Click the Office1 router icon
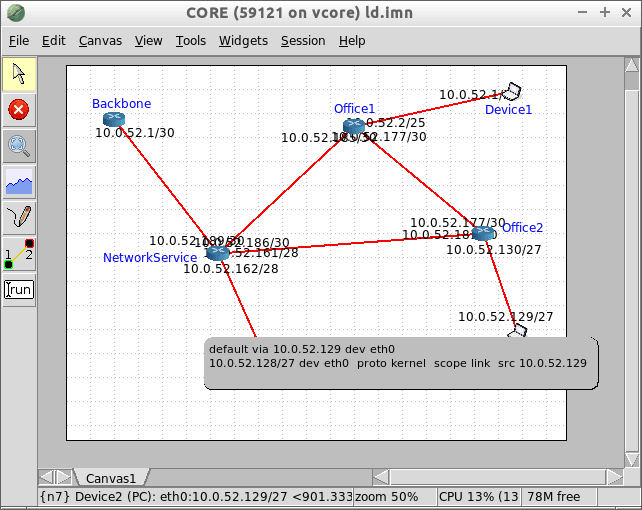The width and height of the screenshot is (642, 510). [x=354, y=126]
